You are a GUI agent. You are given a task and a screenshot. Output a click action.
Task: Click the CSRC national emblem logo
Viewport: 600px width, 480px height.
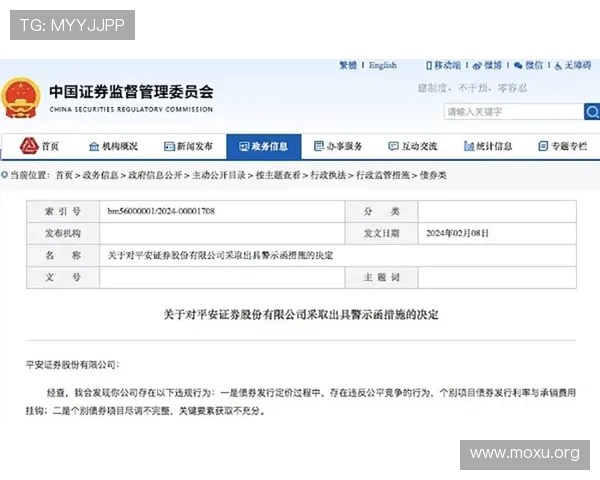click(21, 98)
